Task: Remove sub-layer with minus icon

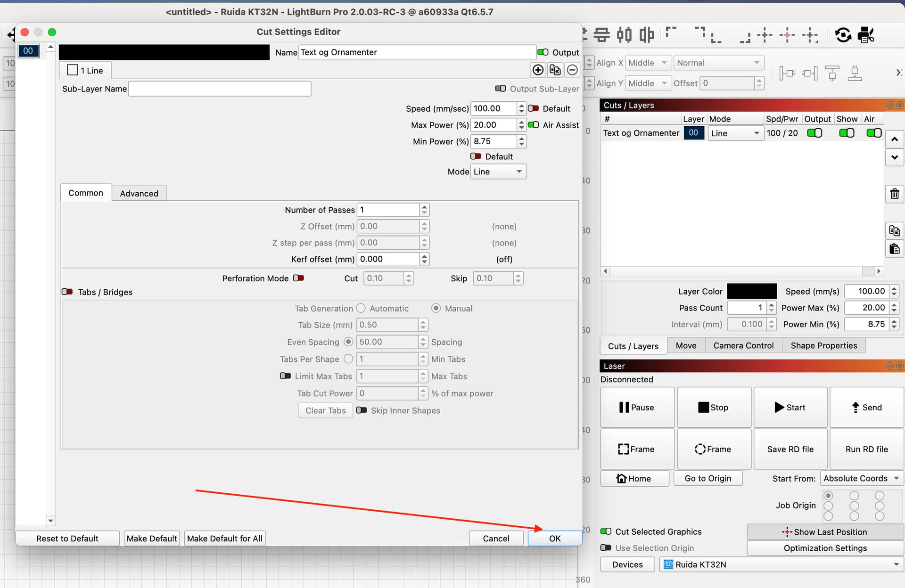Action: (x=572, y=70)
